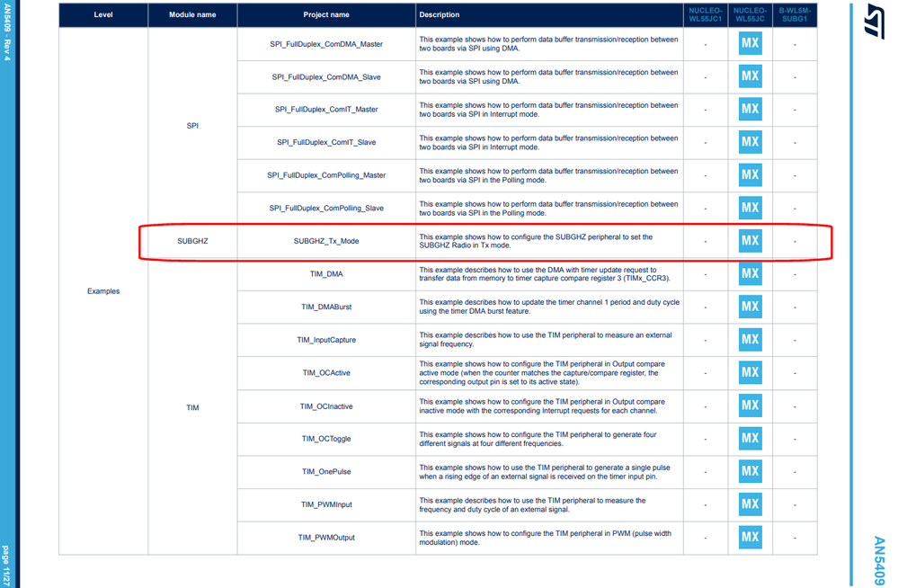Click the SPI_FullDuplex_ComPolling_Slave description text
The image size is (898, 588).
pos(548,208)
